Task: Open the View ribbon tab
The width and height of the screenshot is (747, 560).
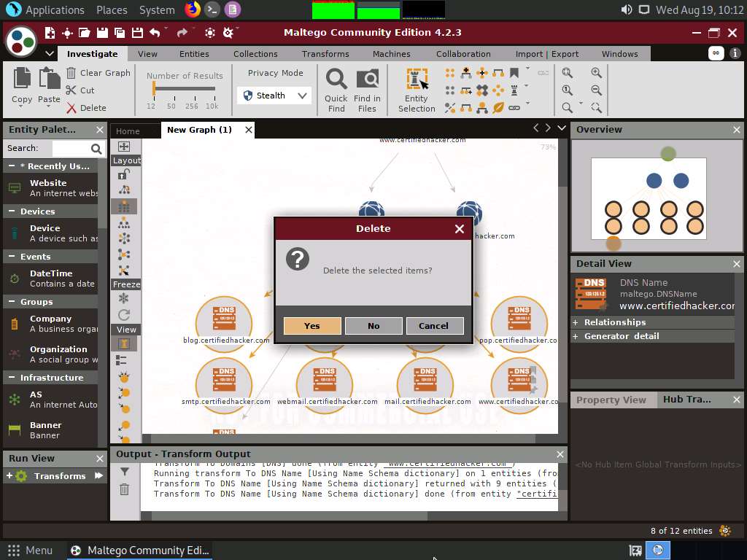Action: 147,54
